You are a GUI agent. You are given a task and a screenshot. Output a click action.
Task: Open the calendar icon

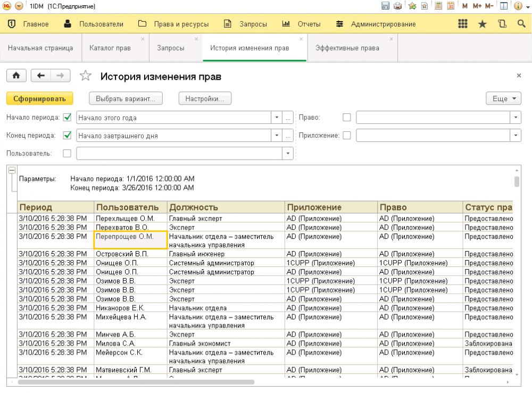[x=450, y=6]
